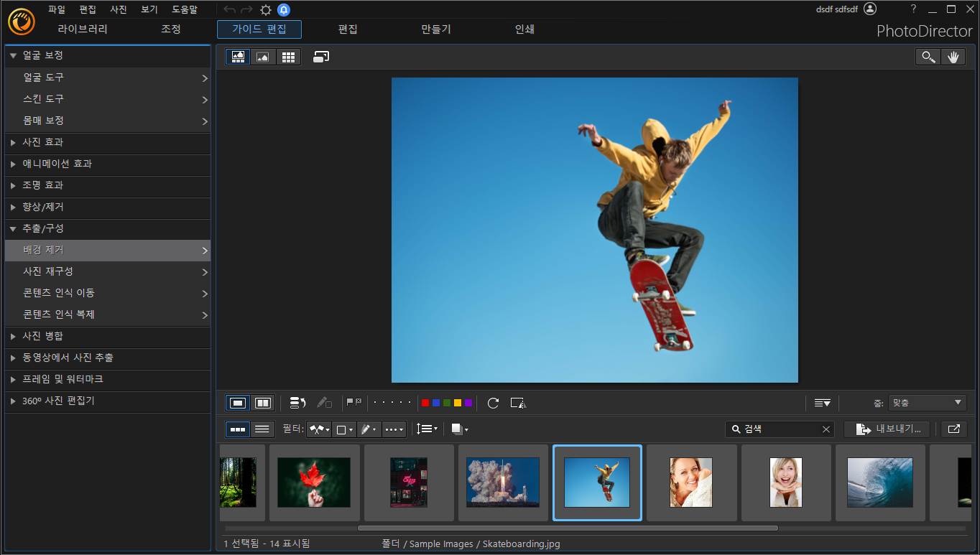Switch to the 라이브러리 tab
Image resolution: width=980 pixels, height=555 pixels.
click(83, 29)
